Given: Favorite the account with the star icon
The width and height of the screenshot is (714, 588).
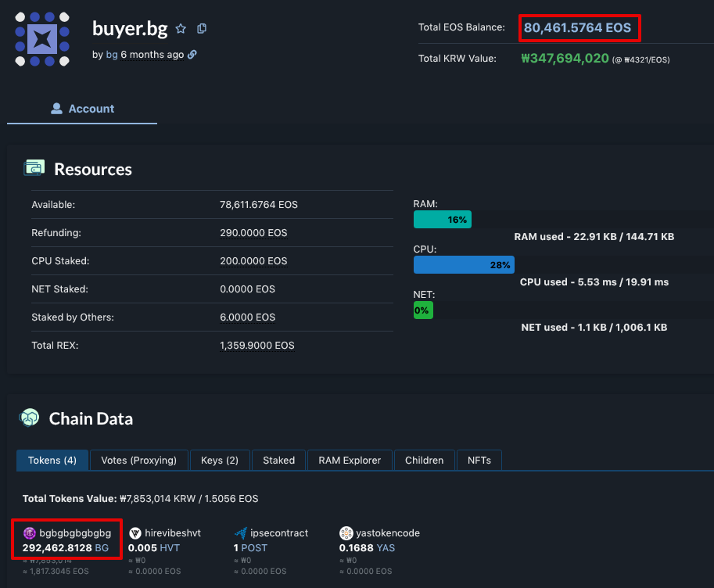Looking at the screenshot, I should click(x=181, y=29).
